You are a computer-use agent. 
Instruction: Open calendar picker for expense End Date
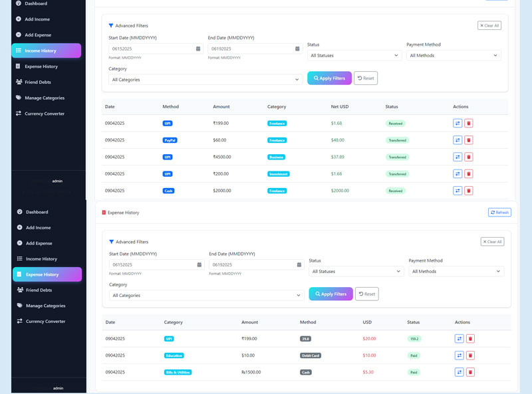(x=299, y=264)
